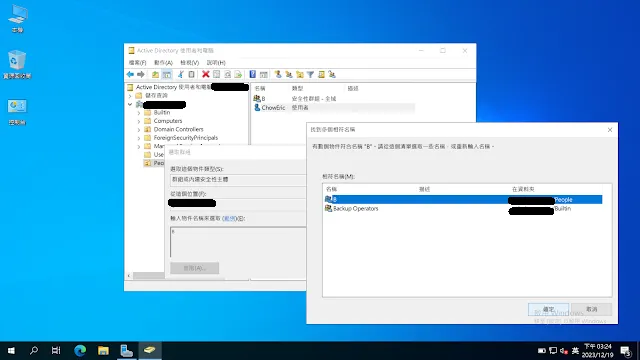
Task: Click the 進階(A)... button in select dialog
Action: pyautogui.click(x=195, y=268)
